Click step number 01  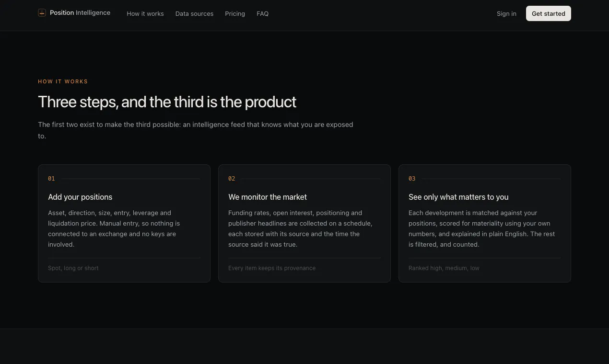click(51, 179)
